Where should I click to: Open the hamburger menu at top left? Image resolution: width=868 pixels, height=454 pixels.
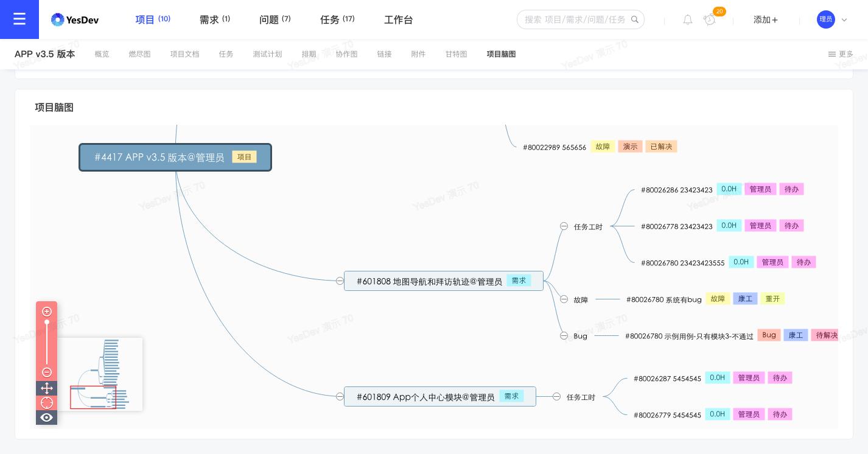(x=19, y=19)
